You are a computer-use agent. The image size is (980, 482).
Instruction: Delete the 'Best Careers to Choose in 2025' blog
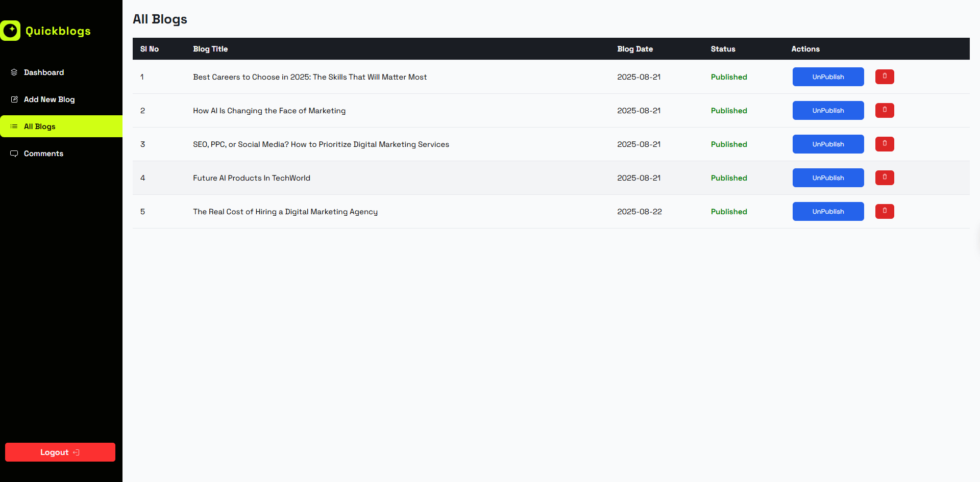click(885, 77)
